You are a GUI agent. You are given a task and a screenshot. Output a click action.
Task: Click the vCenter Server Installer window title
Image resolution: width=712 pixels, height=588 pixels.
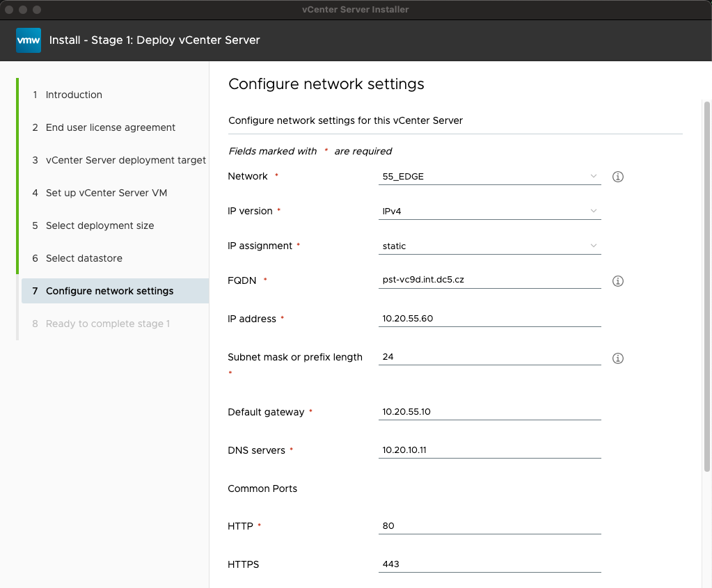point(356,10)
